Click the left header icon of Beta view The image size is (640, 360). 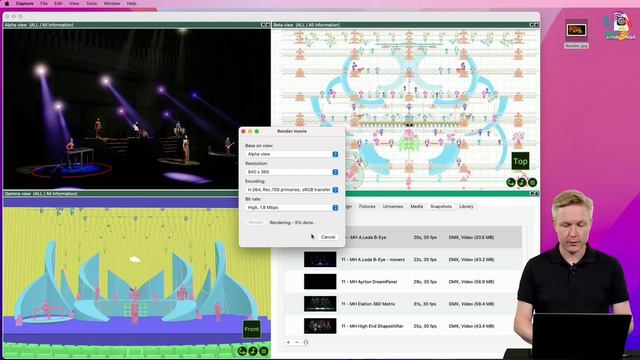point(532,25)
